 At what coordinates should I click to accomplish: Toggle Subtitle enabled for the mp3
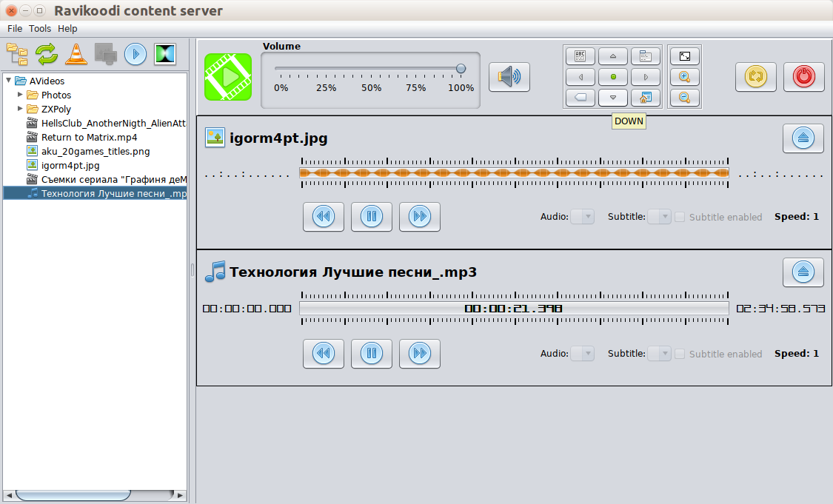tap(680, 354)
